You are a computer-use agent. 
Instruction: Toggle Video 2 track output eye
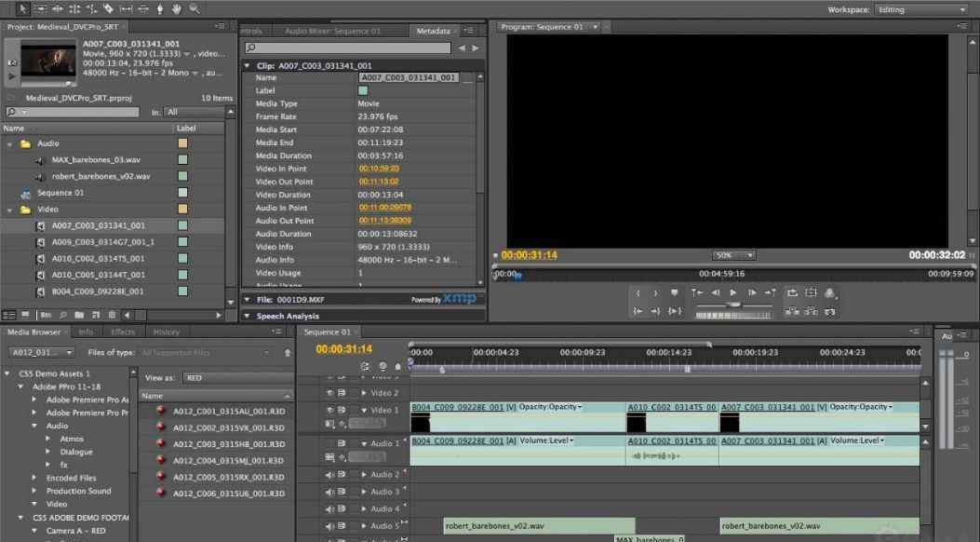point(330,393)
